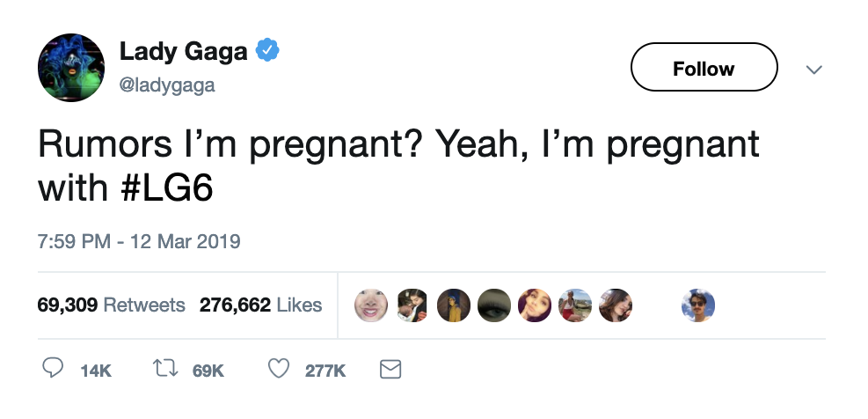The height and width of the screenshot is (419, 868).
Task: Click the first liker avatar
Action: [370, 305]
